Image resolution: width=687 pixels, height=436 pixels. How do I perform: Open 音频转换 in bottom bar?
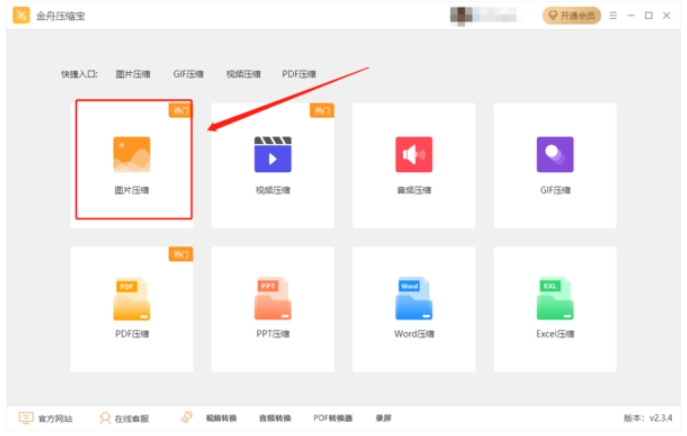point(275,418)
